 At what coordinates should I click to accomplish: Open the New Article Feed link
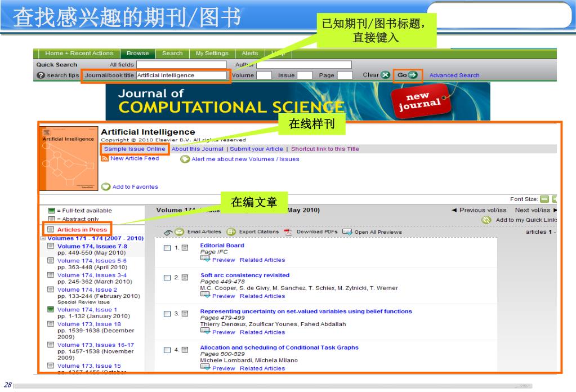coord(135,158)
